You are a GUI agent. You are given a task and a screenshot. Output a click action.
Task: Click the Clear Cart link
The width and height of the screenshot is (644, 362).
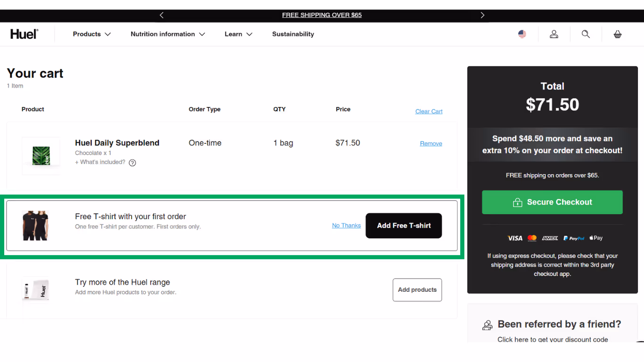(429, 111)
